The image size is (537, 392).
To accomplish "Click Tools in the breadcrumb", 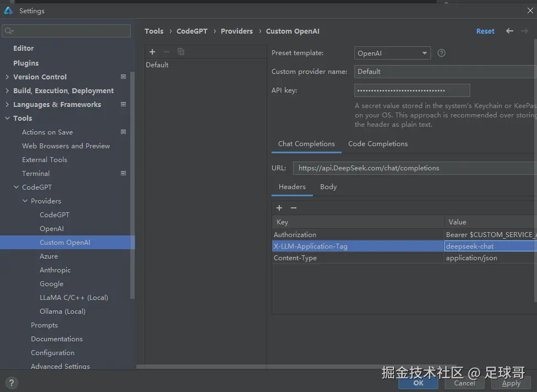I will pyautogui.click(x=154, y=31).
